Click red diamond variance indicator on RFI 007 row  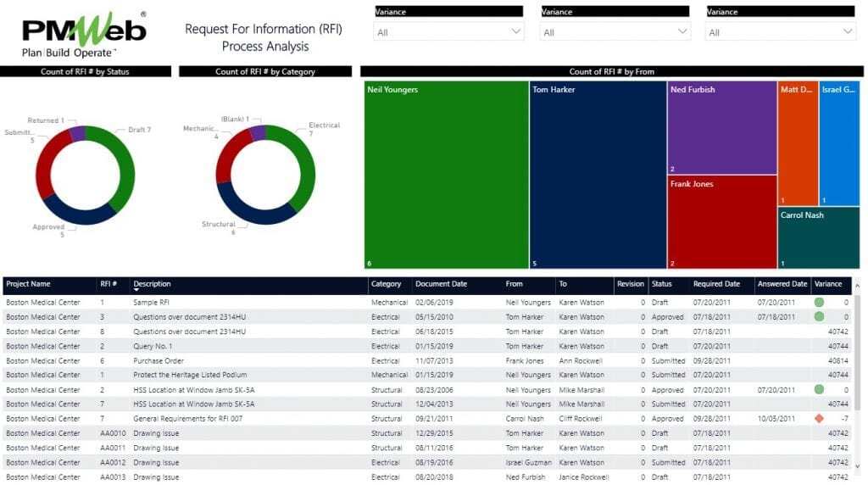point(820,419)
